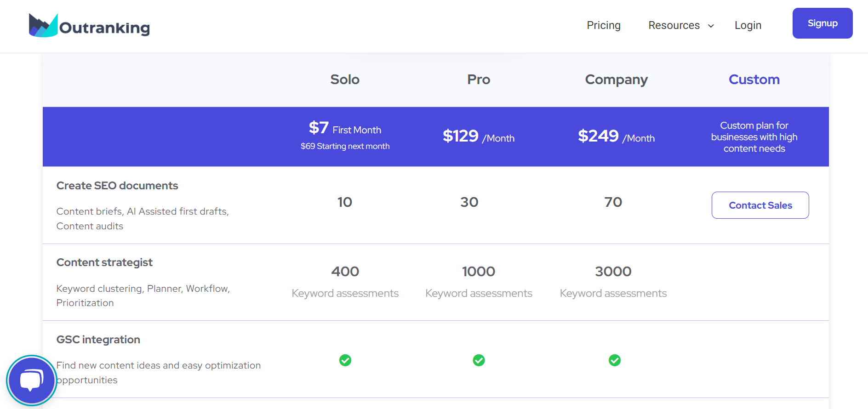Open the Pricing page

coord(604,25)
